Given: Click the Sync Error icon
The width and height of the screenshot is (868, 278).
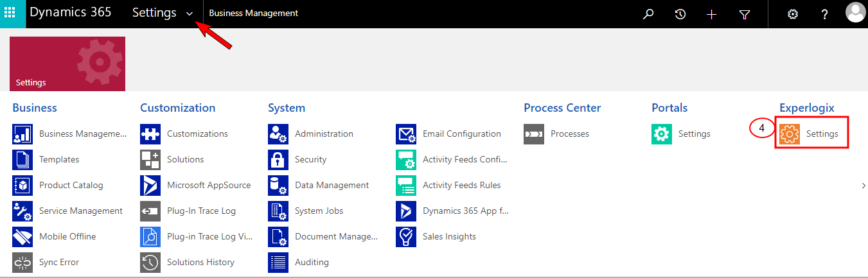Looking at the screenshot, I should click(x=22, y=263).
